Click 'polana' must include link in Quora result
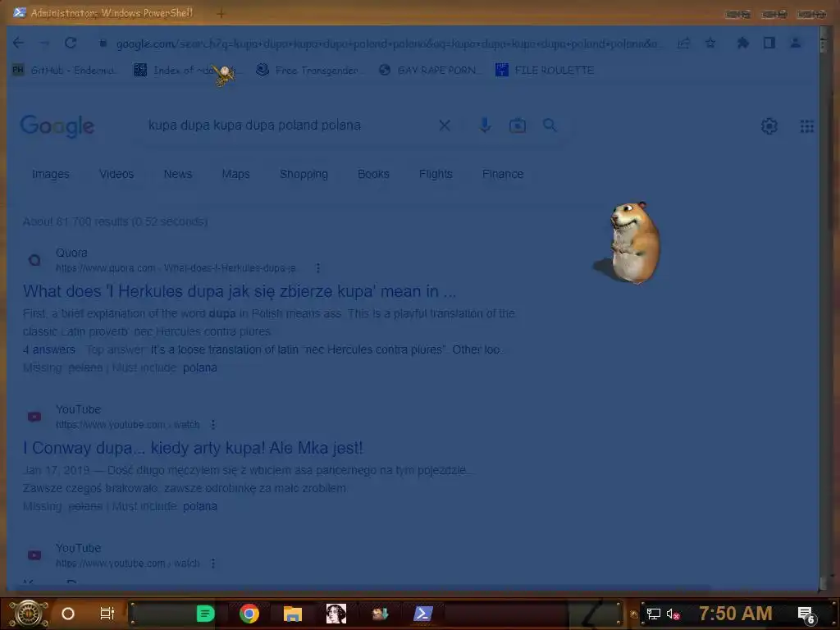This screenshot has height=630, width=840. point(200,368)
